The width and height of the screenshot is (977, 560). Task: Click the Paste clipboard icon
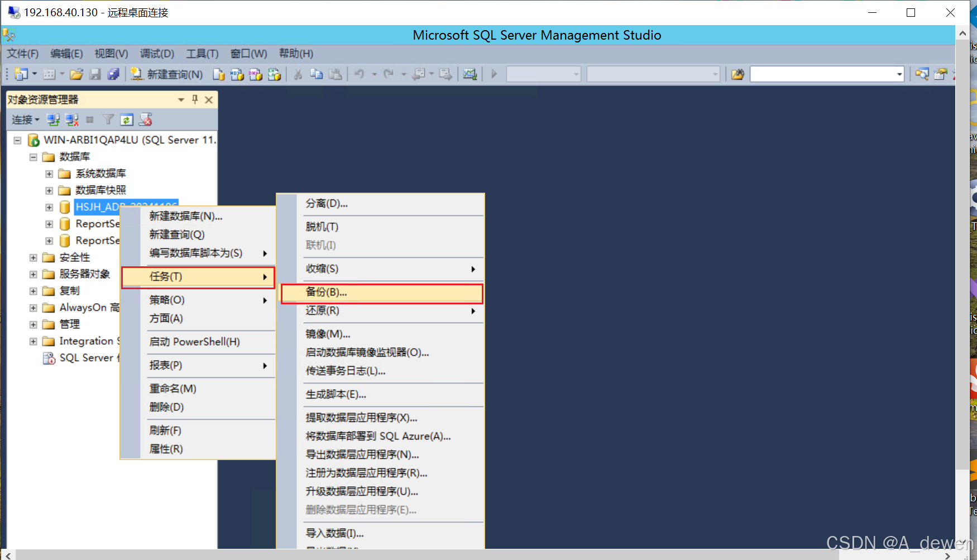(x=335, y=74)
